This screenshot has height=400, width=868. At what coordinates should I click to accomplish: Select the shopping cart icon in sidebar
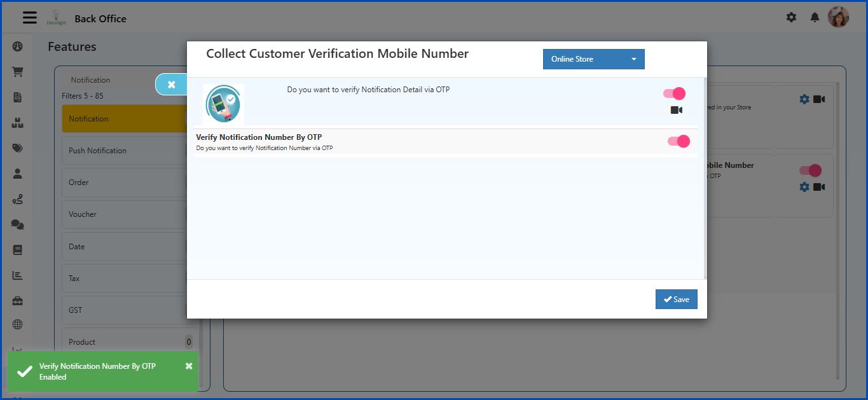click(17, 71)
